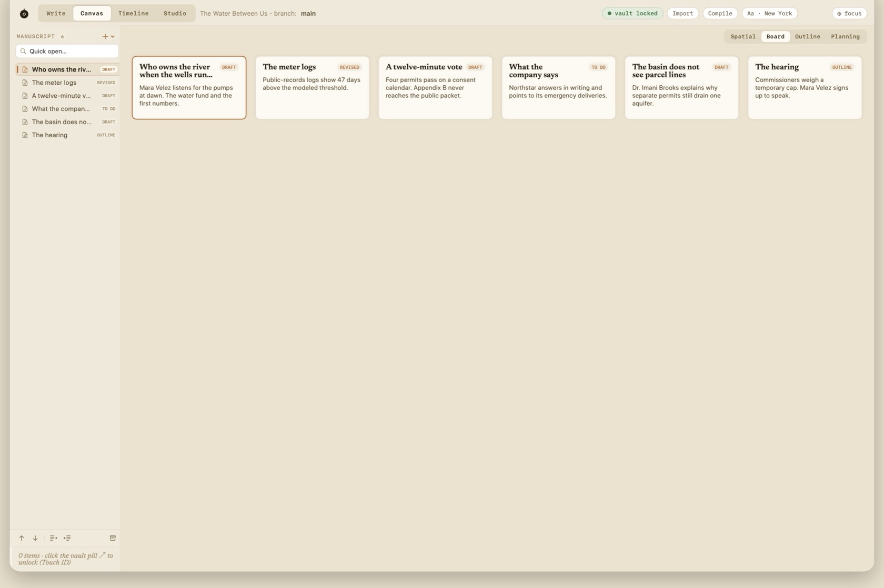The image size is (884, 588).
Task: Toggle the vault locked pill
Action: point(632,14)
